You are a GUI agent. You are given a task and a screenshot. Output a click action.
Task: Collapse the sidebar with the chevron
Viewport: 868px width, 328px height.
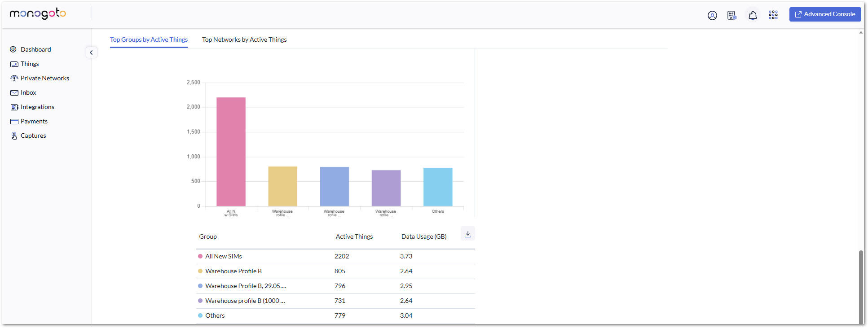[91, 52]
